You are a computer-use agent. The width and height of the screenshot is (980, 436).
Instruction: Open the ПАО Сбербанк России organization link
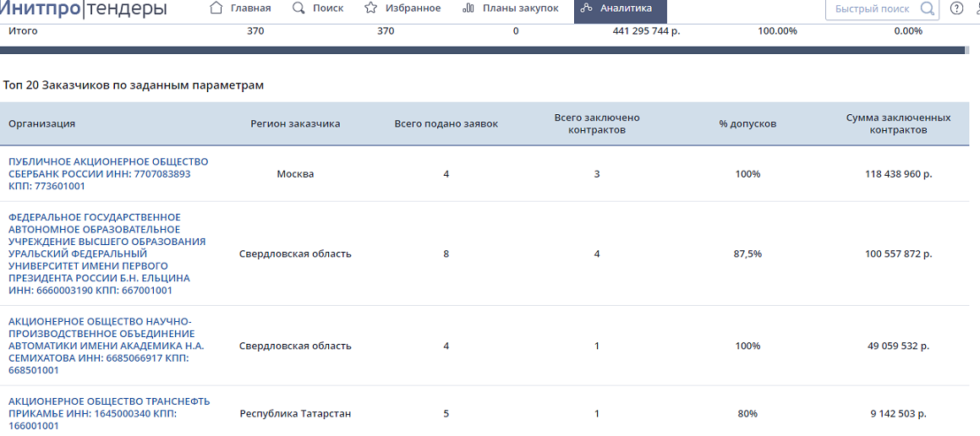[x=108, y=174]
